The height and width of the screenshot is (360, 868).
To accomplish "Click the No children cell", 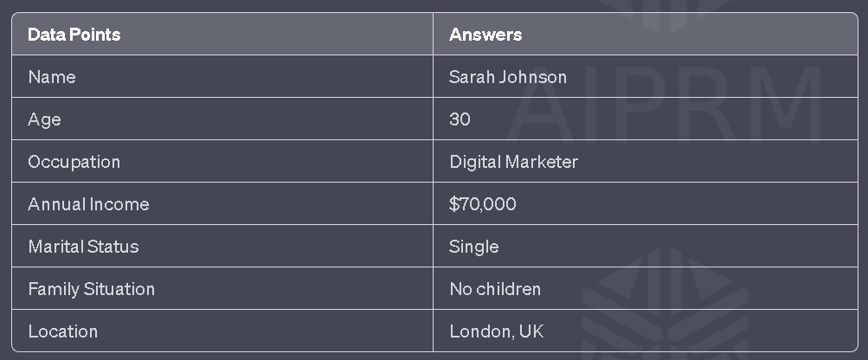I will [x=495, y=289].
